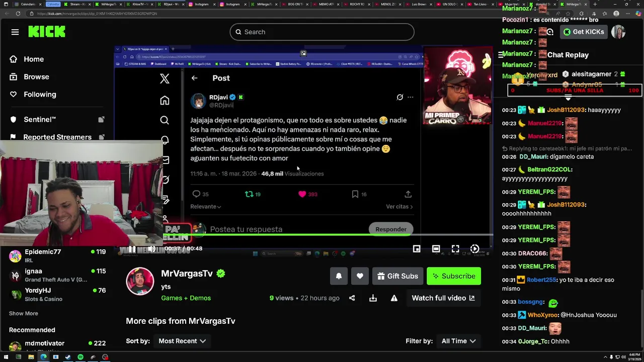
Task: Go to Home in sidebar
Action: point(34,59)
